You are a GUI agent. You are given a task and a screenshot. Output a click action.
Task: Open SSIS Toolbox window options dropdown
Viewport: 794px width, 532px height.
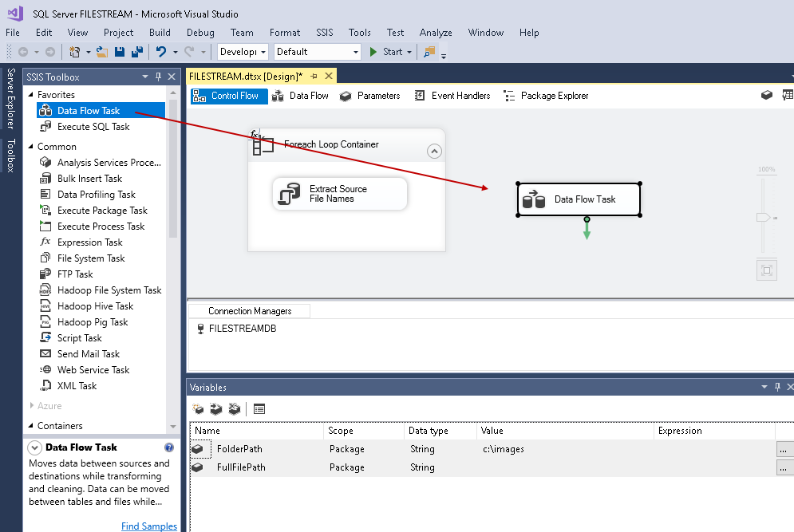pyautogui.click(x=145, y=77)
